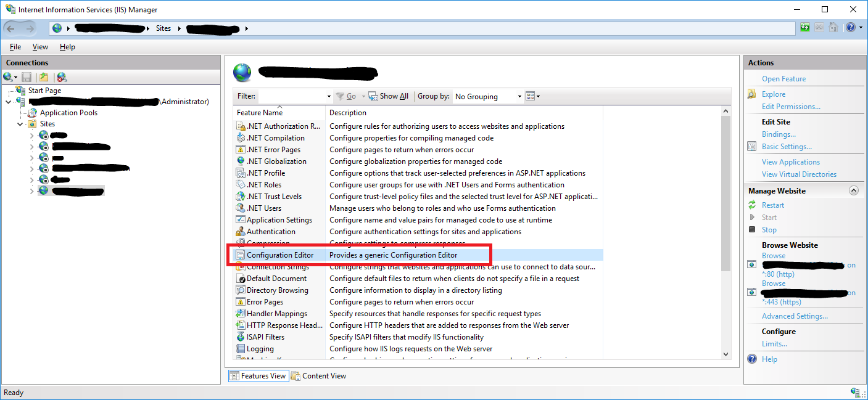Viewport: 868px width, 400px height.
Task: Open the .NET Roles feature icon
Action: pos(241,185)
